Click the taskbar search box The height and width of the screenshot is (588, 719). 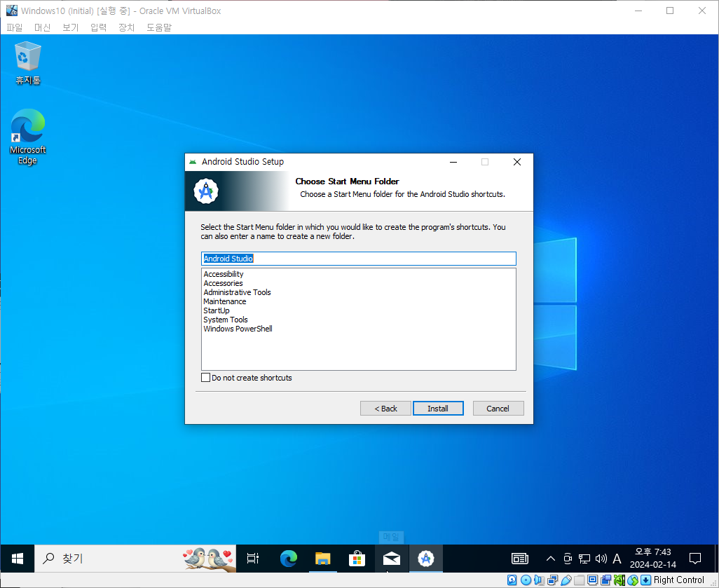click(x=136, y=558)
